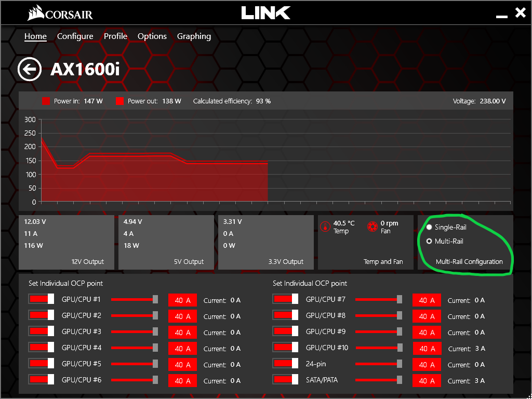Select the Multi-Rail option
The image size is (532, 399).
445,241
